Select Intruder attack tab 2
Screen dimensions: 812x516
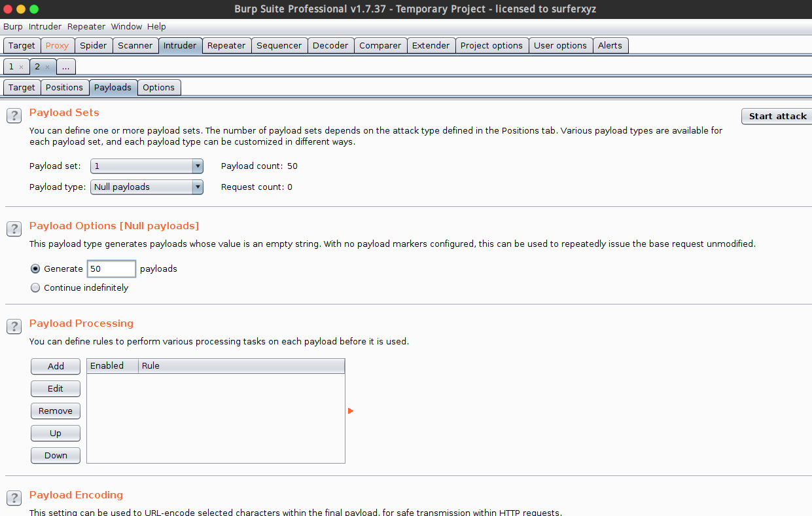coord(37,67)
